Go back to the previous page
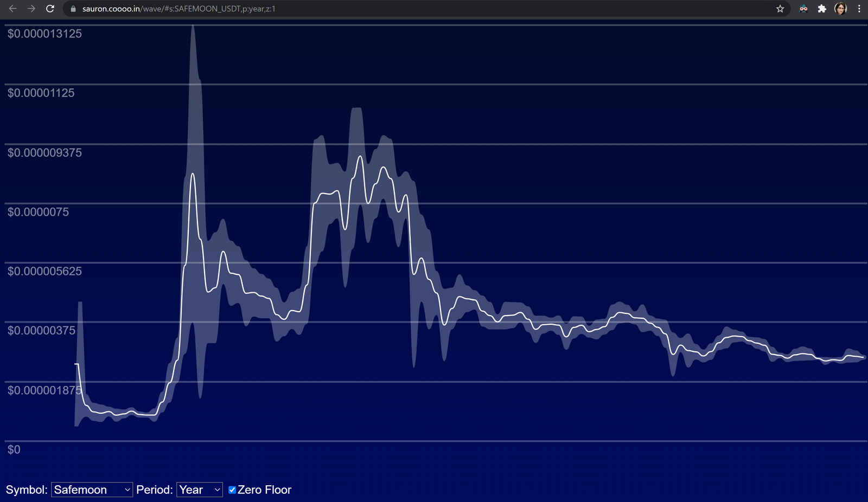 pos(13,9)
